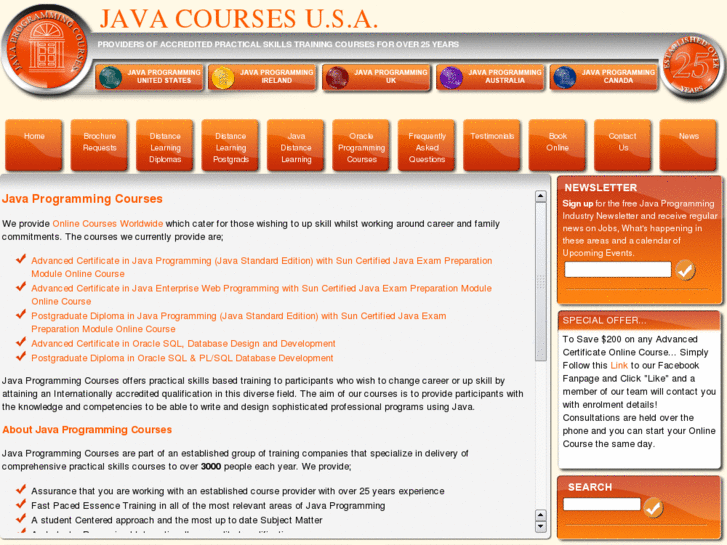This screenshot has width=727, height=545.
Task: Click scroll up arrow of content scrollbar
Action: (x=541, y=196)
